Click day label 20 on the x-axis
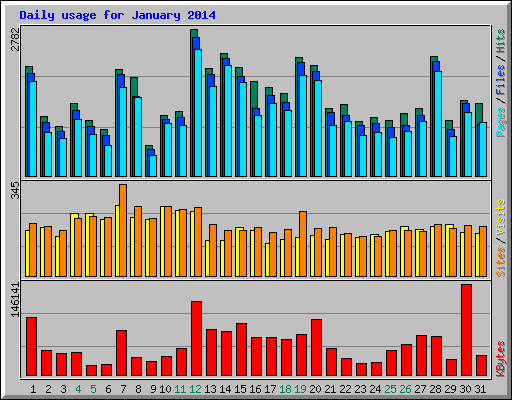The width and height of the screenshot is (512, 400). tap(315, 389)
